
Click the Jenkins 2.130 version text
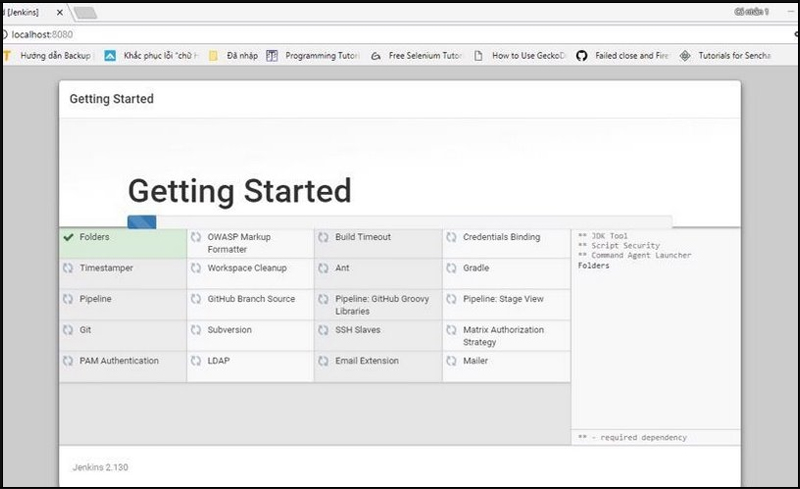[x=101, y=467]
